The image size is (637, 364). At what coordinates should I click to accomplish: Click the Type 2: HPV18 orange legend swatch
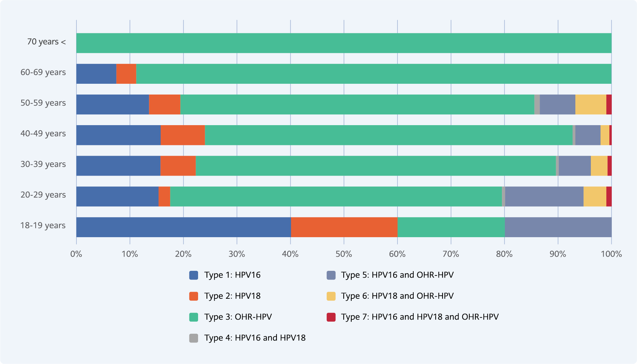[x=194, y=296]
